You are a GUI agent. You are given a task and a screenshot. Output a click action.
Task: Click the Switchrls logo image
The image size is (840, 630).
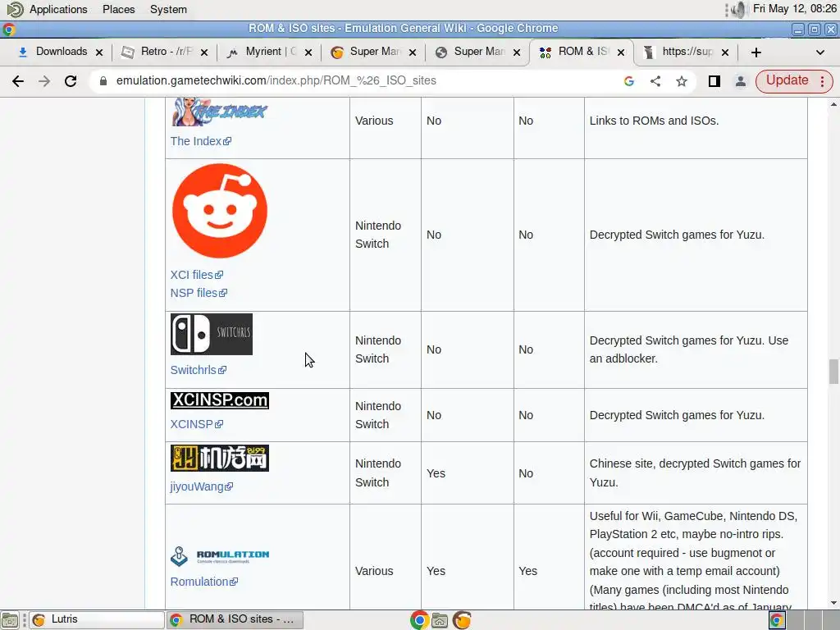pos(212,335)
